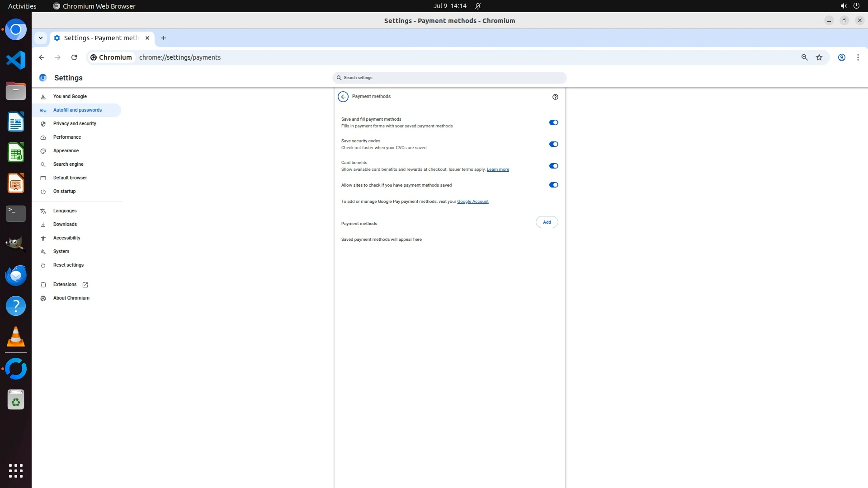Screen dimensions: 868x488
Task: Expand the tab search dropdown arrow
Action: click(41, 38)
